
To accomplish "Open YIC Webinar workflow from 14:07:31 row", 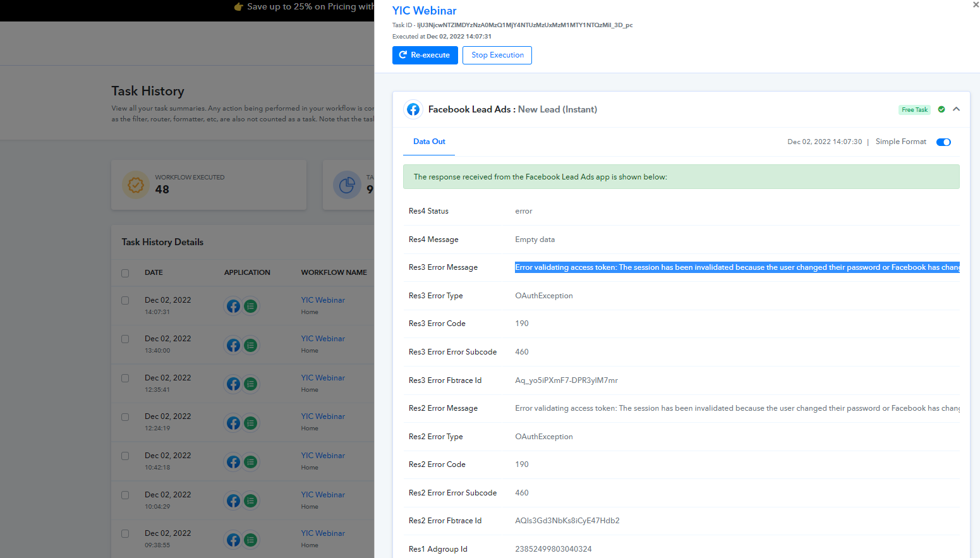I will tap(323, 300).
